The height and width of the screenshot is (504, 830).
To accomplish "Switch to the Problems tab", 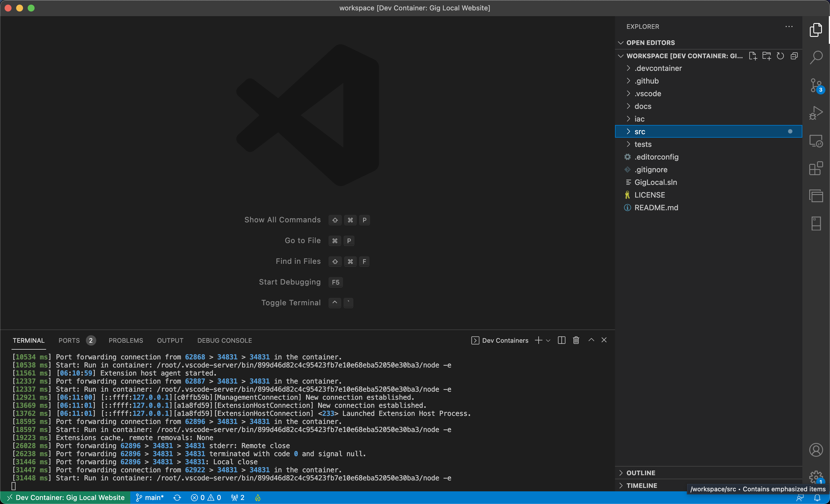I will pyautogui.click(x=126, y=340).
